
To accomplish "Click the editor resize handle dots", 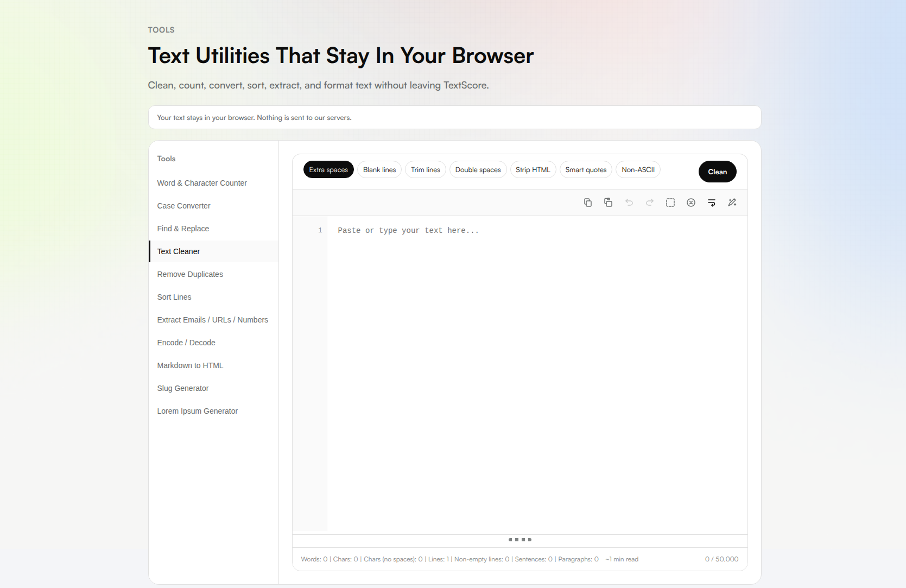I will click(x=520, y=540).
